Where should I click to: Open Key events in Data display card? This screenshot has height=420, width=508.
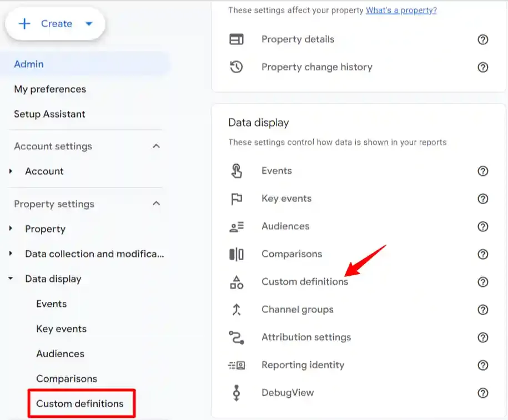(x=286, y=199)
